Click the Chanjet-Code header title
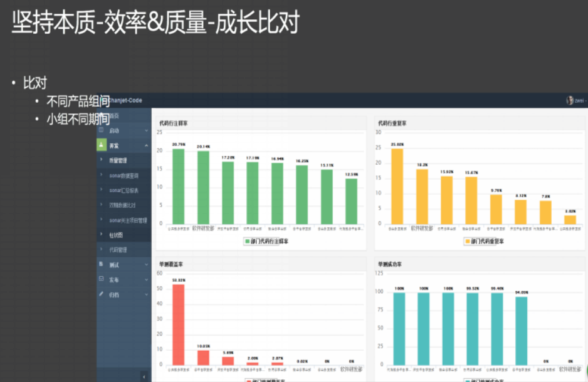The height and width of the screenshot is (382, 588). pyautogui.click(x=125, y=100)
